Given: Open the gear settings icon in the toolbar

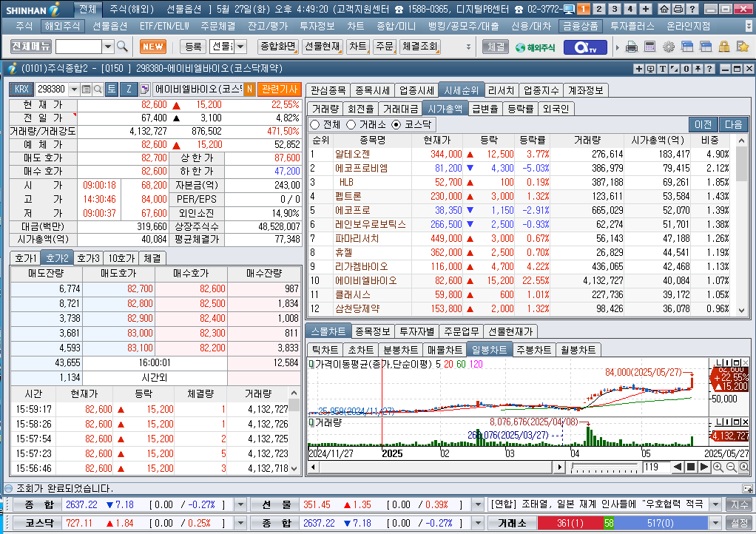Looking at the screenshot, I should coord(668,47).
